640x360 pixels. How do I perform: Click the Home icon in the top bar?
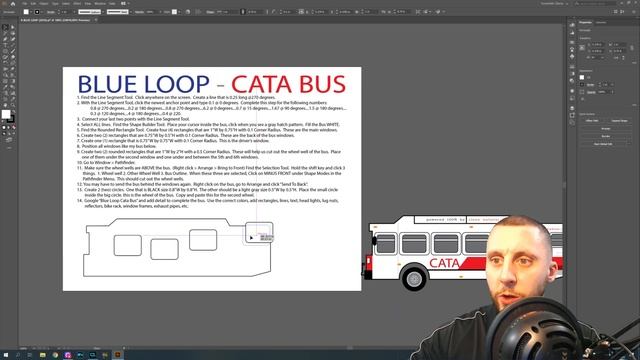(x=13, y=4)
